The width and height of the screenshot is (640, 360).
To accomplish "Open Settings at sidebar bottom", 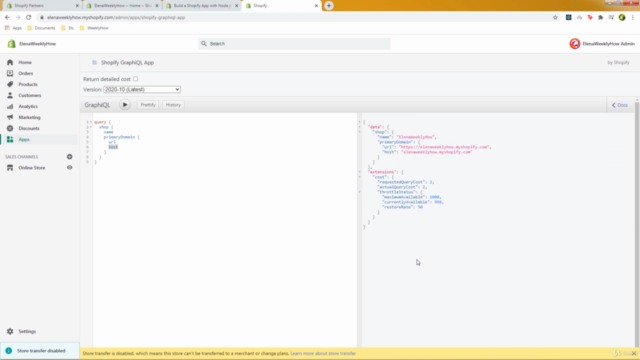I will 27,331.
